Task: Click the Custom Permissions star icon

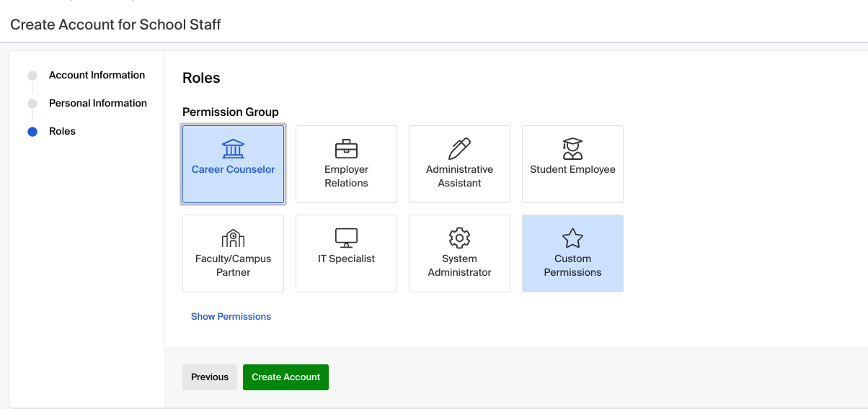Action: click(572, 238)
